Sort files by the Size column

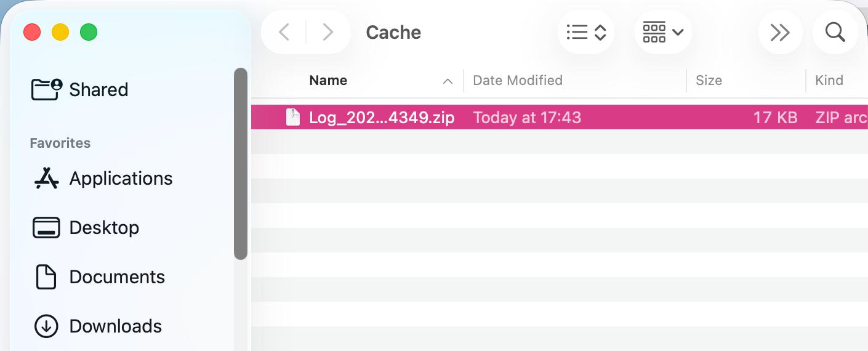click(x=709, y=81)
